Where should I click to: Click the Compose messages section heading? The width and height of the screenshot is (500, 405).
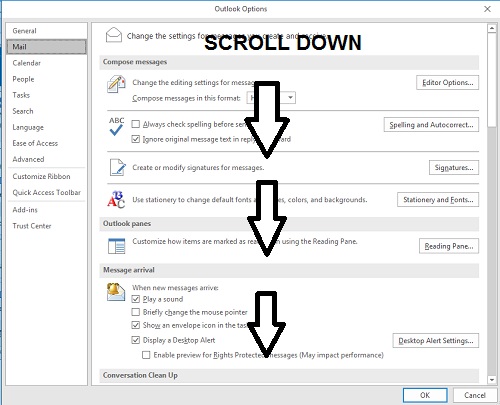tap(135, 62)
